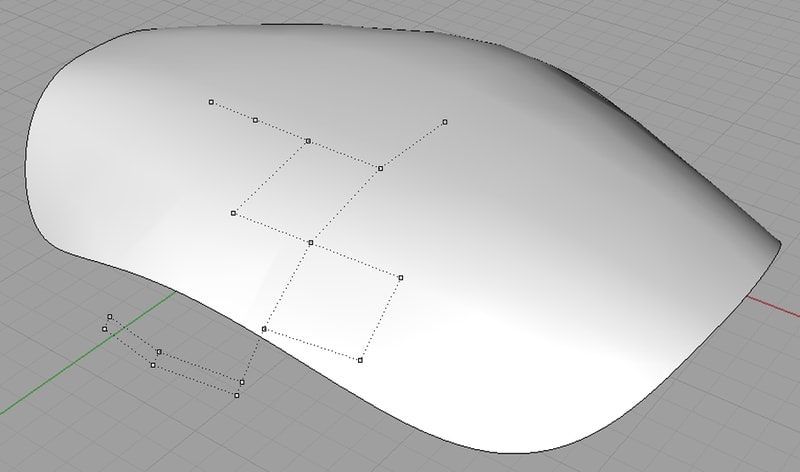
Task: Select the right corner point of the upper square
Action: click(381, 168)
